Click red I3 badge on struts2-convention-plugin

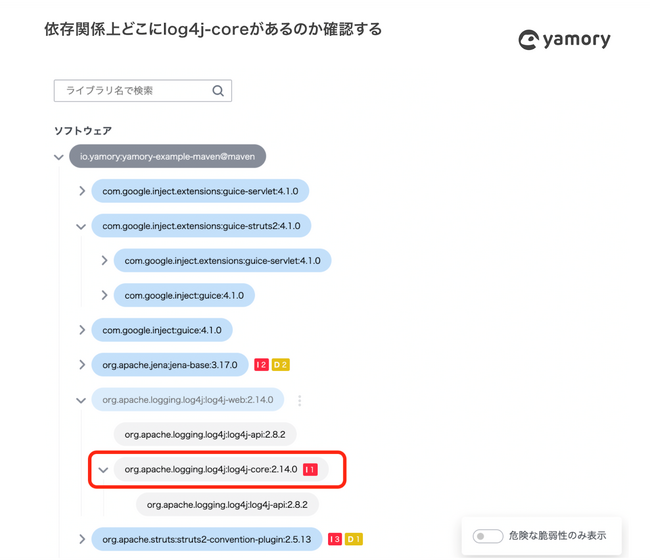click(335, 539)
